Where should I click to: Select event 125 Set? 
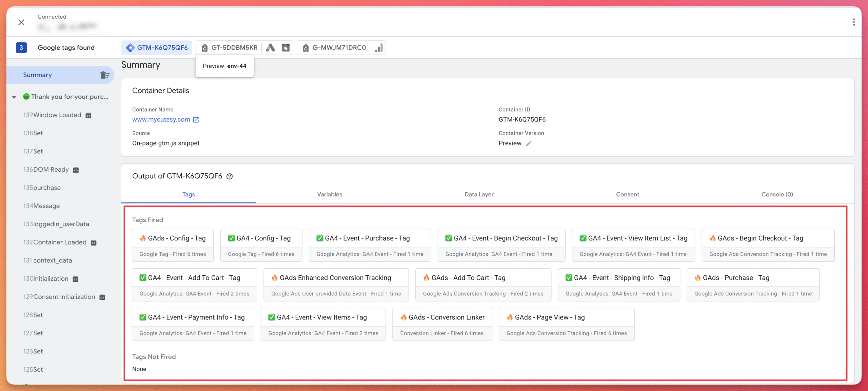tap(33, 370)
